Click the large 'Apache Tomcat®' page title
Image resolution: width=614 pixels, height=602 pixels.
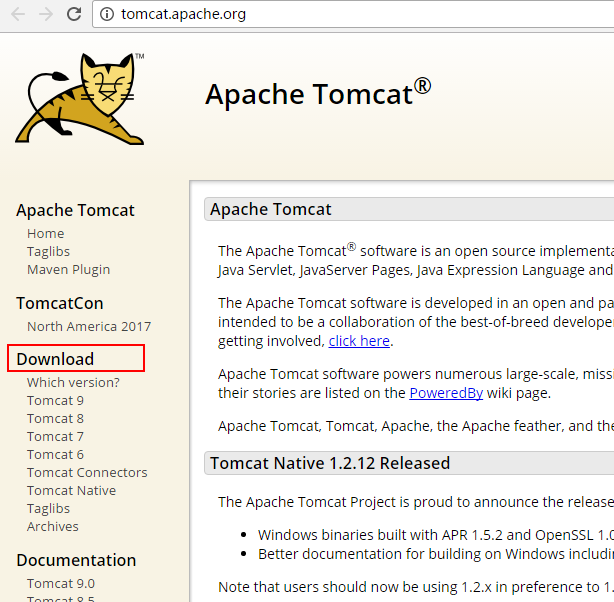coord(318,93)
